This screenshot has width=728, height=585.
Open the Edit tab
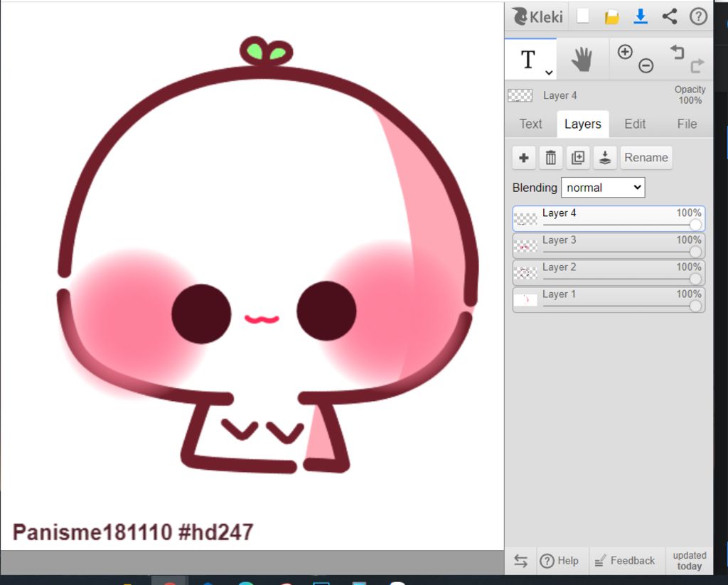pos(635,124)
